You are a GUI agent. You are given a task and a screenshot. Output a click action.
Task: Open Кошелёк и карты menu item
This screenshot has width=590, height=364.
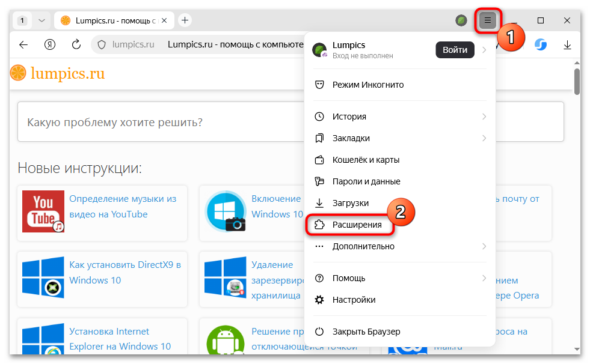pyautogui.click(x=399, y=160)
